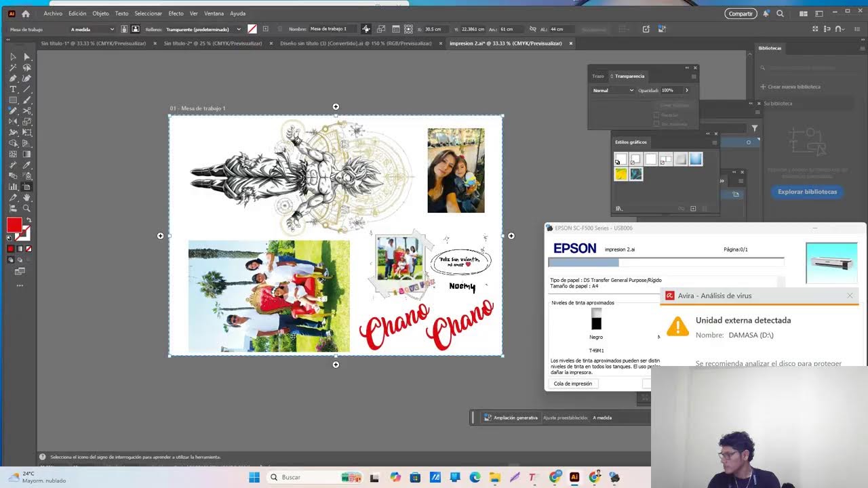Switch to the Trazo panel tab

[x=598, y=76]
